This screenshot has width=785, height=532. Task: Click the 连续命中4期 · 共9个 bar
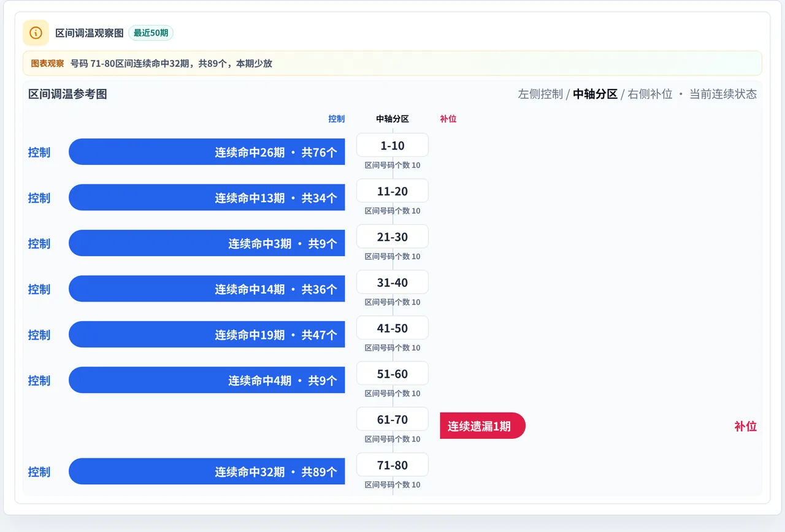point(207,380)
